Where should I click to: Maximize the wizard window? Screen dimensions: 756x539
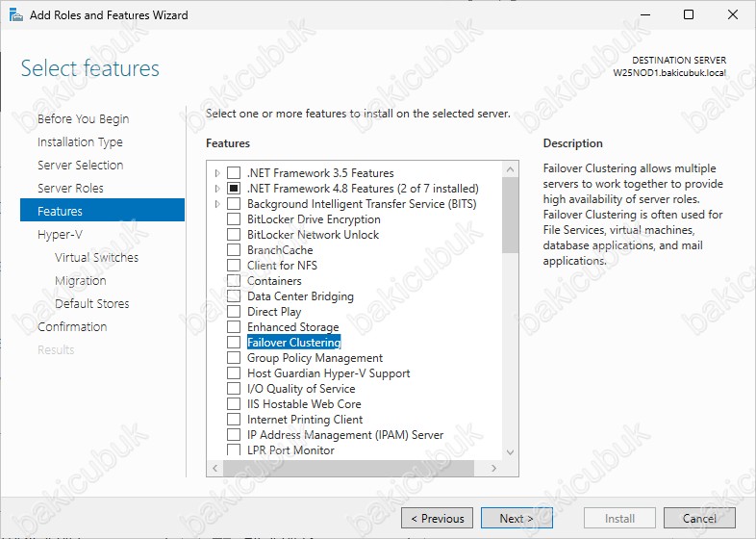point(689,14)
